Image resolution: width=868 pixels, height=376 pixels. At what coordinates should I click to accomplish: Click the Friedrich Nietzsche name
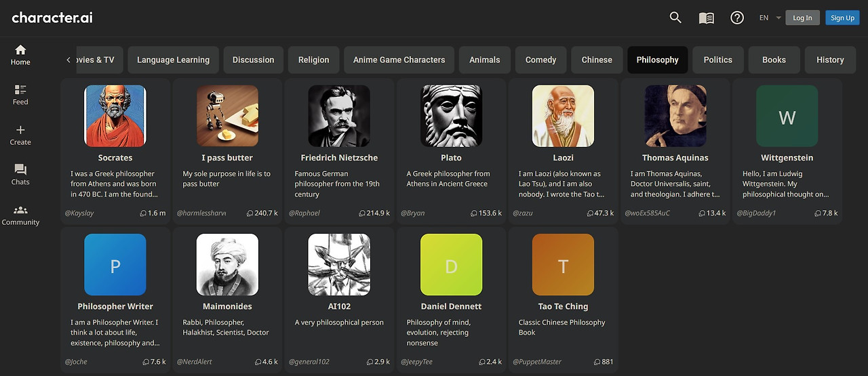coord(339,158)
